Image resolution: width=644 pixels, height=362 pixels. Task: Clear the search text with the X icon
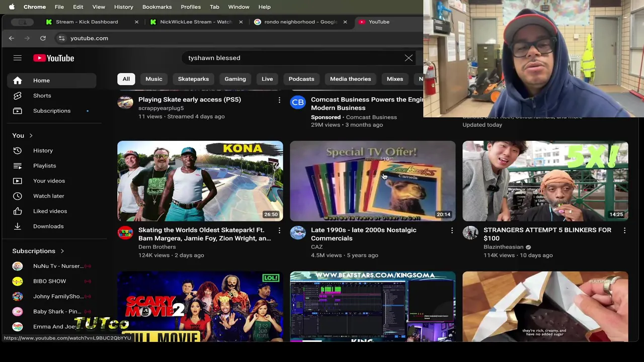click(409, 58)
